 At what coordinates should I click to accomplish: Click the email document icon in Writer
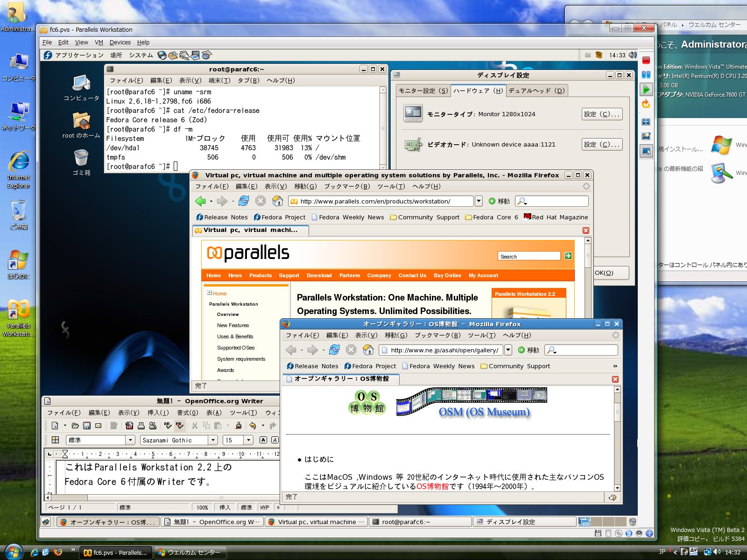[99, 426]
